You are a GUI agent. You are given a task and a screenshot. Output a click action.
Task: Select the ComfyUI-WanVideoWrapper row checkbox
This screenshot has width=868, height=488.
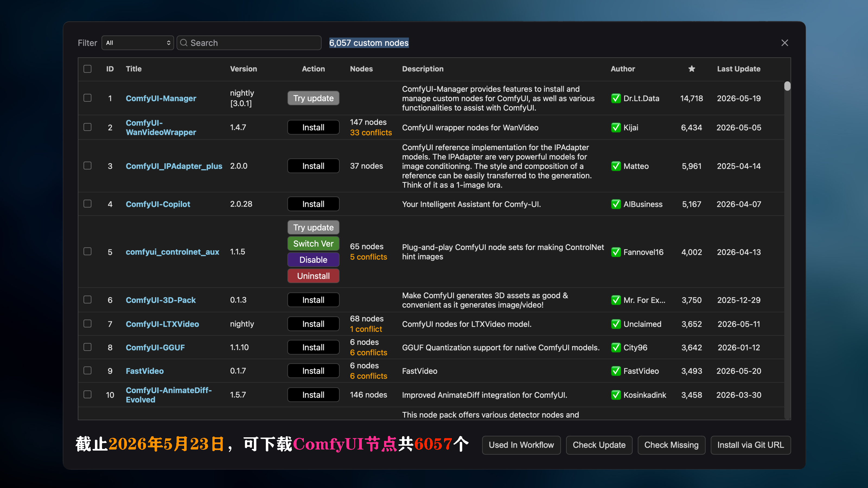[x=88, y=127]
